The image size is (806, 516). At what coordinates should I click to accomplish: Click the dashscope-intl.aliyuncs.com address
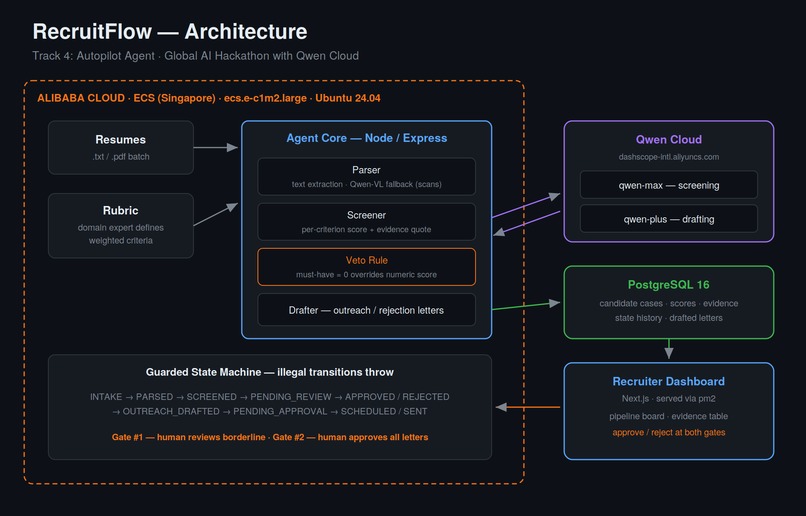669,157
